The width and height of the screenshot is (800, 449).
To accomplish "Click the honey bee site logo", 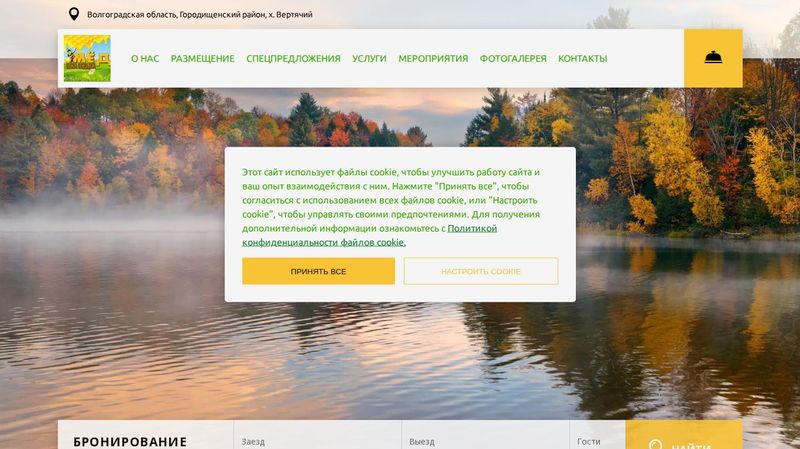I will tap(87, 58).
